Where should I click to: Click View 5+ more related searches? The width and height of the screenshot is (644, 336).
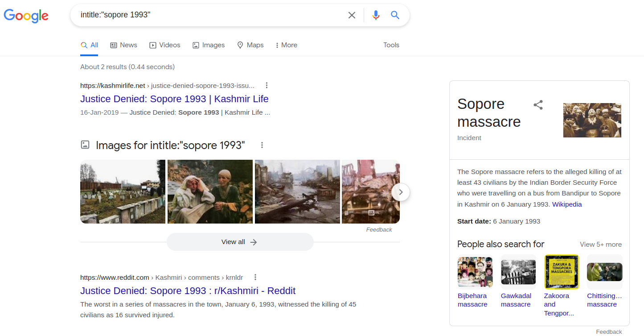click(601, 245)
